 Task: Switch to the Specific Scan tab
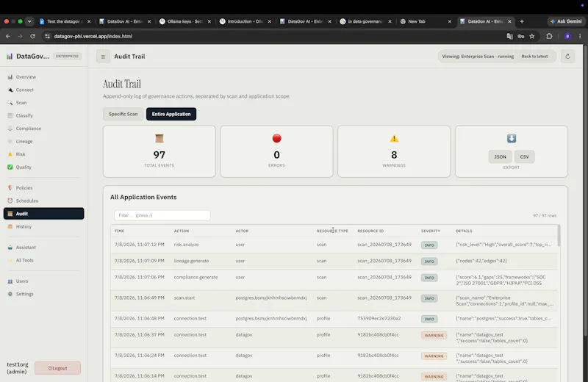(x=123, y=114)
